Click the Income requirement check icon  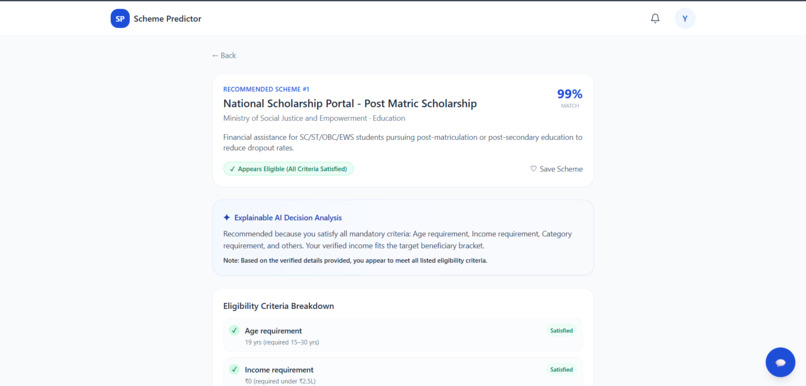(x=234, y=369)
